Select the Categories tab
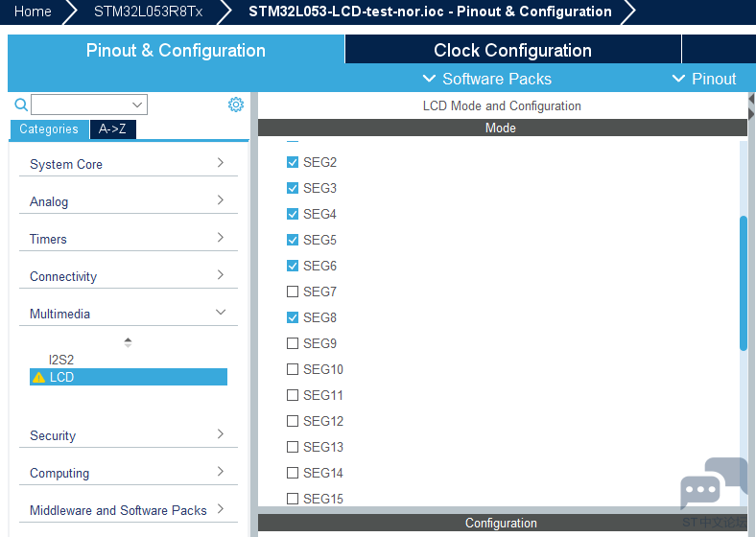The image size is (756, 537). click(x=49, y=129)
